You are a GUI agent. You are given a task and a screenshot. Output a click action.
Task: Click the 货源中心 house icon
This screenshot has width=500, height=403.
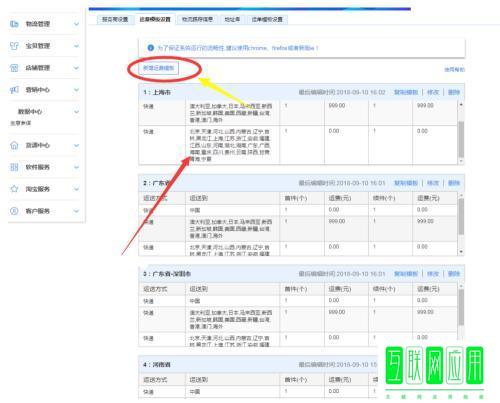coord(14,145)
